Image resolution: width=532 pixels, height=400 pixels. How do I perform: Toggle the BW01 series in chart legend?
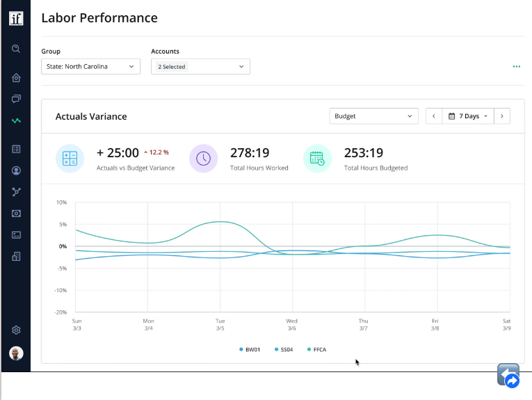click(x=249, y=349)
